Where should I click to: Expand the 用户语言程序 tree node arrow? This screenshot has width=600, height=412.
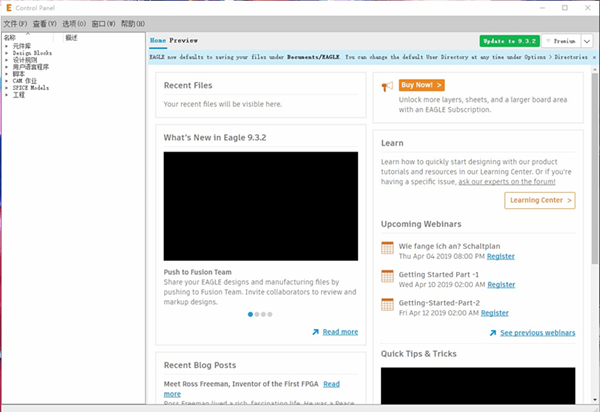click(x=7, y=67)
